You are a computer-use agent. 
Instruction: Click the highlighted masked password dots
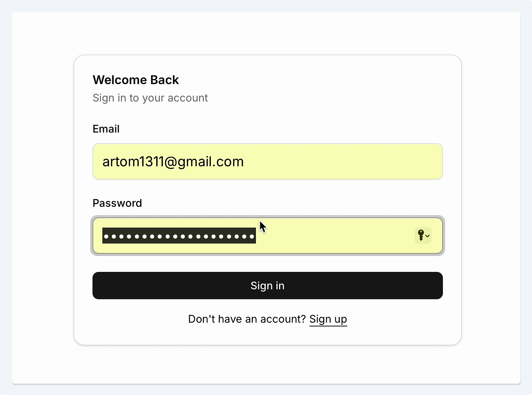pos(179,236)
